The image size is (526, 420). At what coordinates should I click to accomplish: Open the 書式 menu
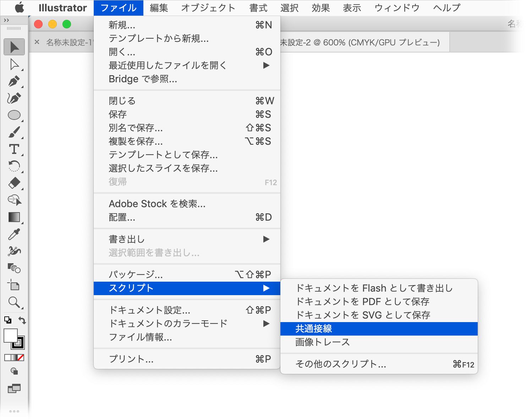pos(258,8)
